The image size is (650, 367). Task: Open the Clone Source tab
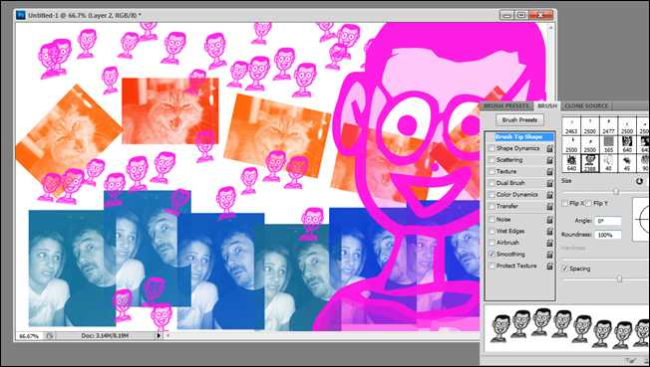point(586,106)
